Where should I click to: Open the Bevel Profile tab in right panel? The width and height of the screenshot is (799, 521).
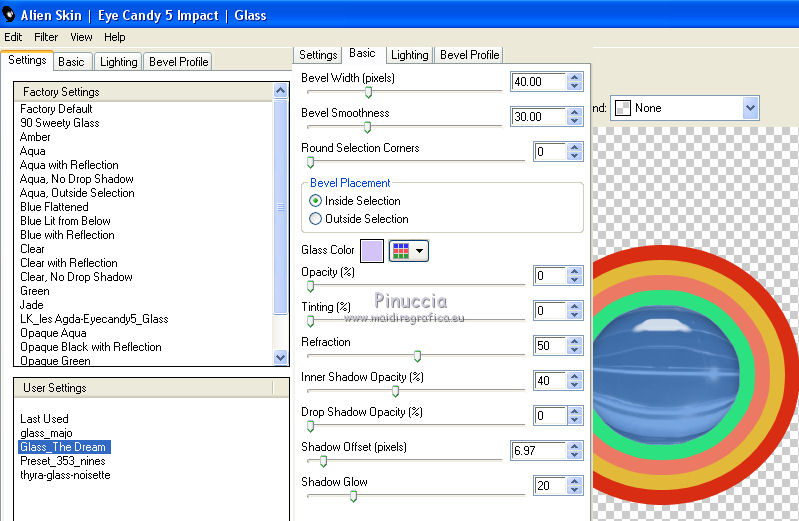point(469,55)
